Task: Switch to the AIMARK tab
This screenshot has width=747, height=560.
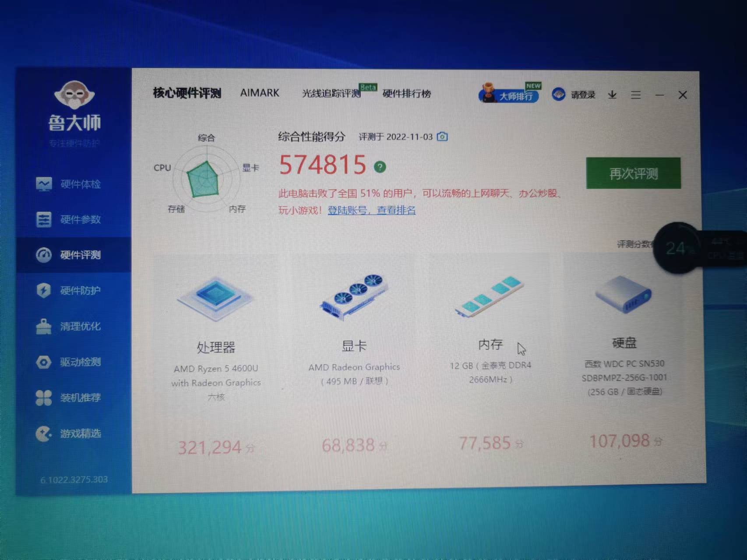Action: [x=260, y=93]
